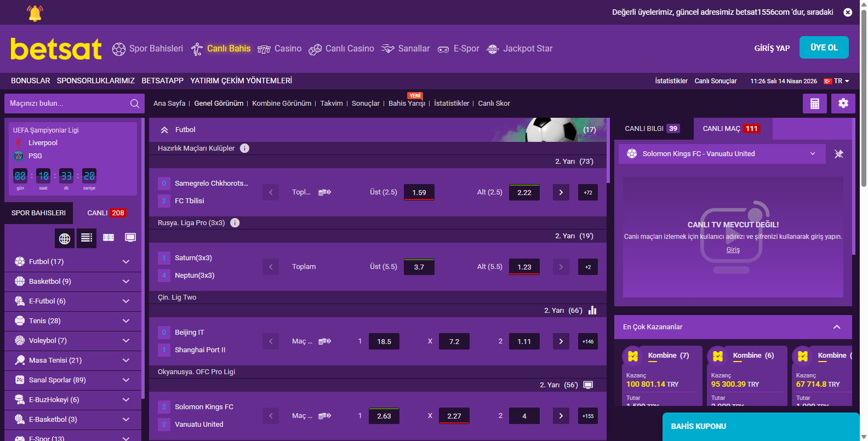Screen dimensions: 868x441
Task: Open statistics chart icon for Çin Lig Two
Action: [592, 311]
